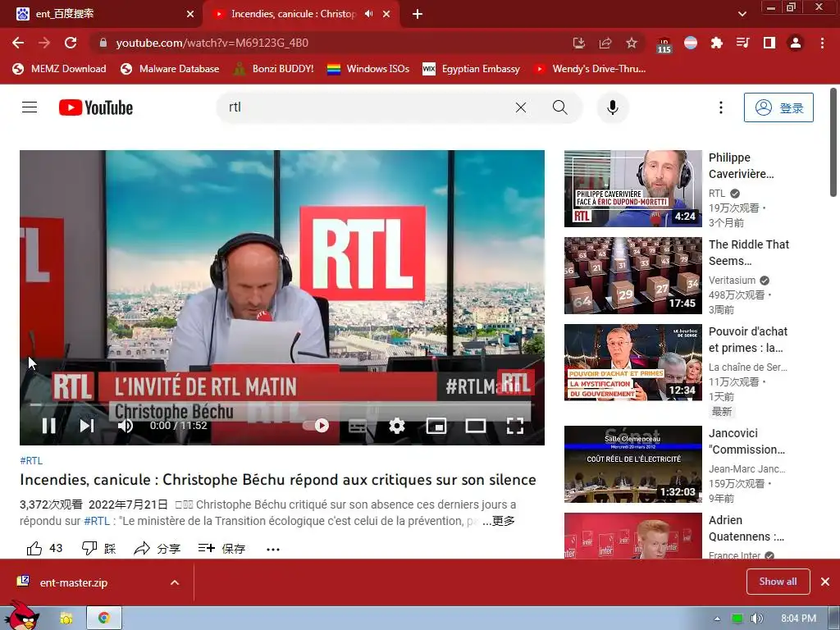Share this page via address bar icon

(x=605, y=43)
